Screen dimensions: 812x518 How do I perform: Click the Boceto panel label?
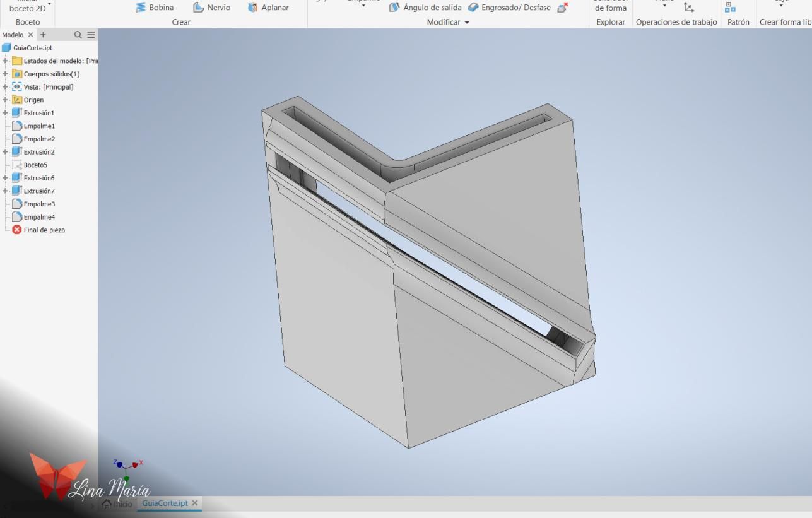pos(27,22)
